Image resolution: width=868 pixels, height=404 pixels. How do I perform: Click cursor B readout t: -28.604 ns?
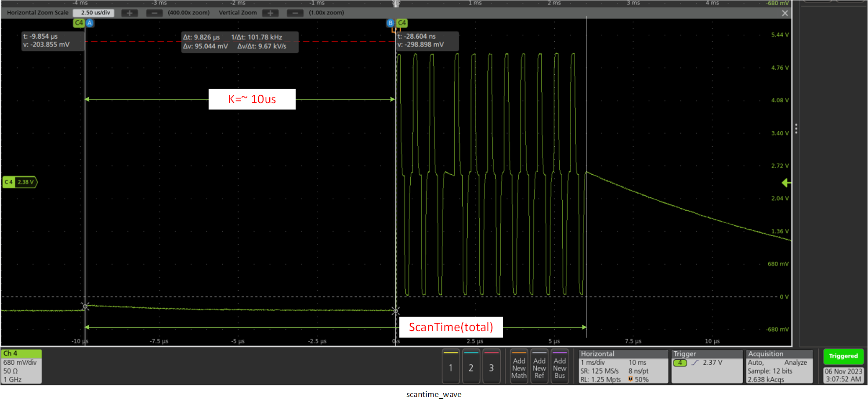[416, 36]
